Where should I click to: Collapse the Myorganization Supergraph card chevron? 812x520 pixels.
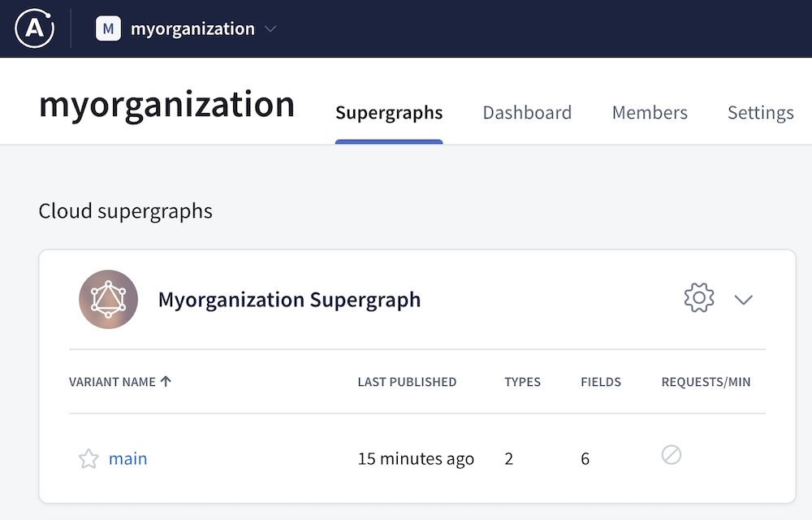[743, 299]
